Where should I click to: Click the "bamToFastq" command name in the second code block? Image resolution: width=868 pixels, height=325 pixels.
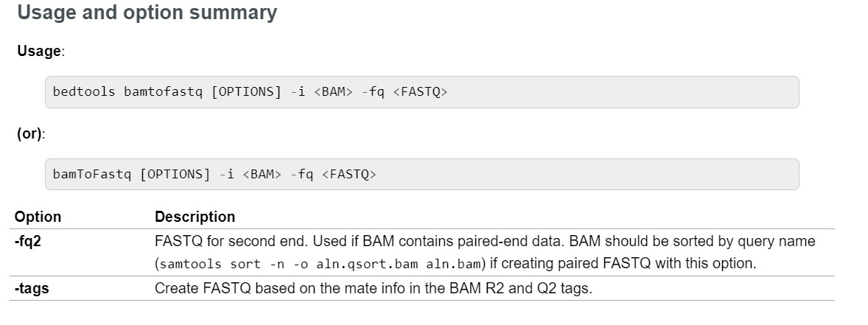click(91, 175)
